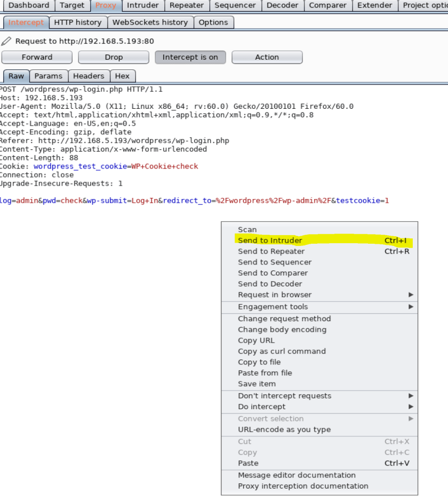Expand the Do intercept submenu
Image resolution: width=448 pixels, height=503 pixels.
tap(261, 406)
